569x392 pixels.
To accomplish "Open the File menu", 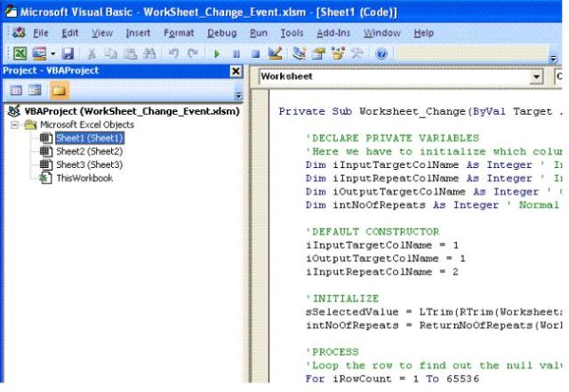I will point(41,33).
